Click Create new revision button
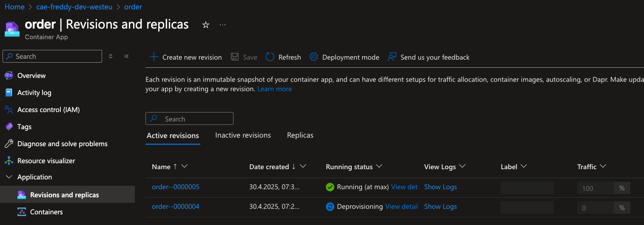 [x=185, y=57]
